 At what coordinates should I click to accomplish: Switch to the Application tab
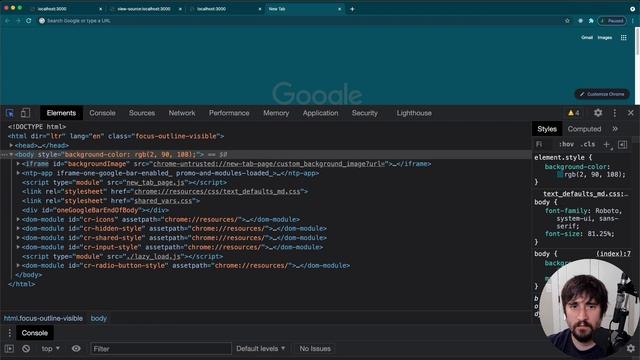tap(320, 113)
